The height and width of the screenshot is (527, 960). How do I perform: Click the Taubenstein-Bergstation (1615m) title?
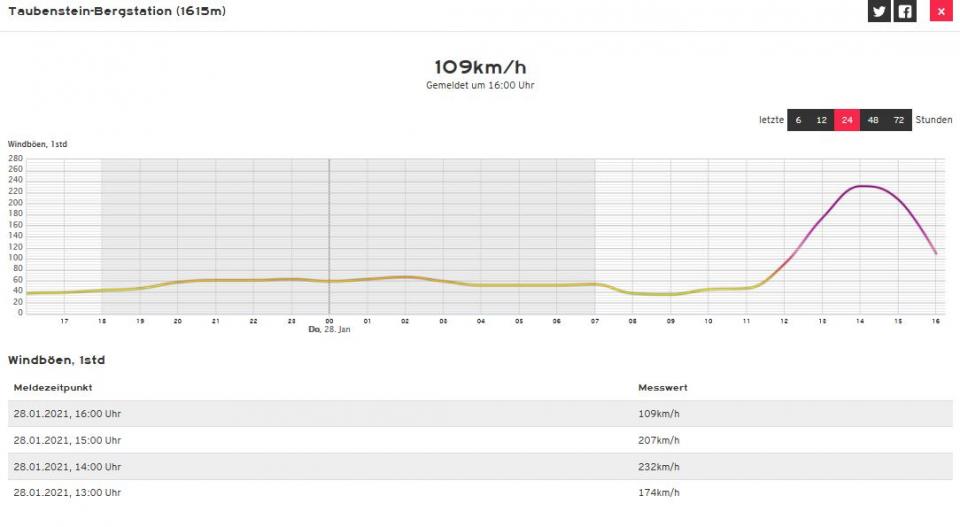[x=117, y=11]
